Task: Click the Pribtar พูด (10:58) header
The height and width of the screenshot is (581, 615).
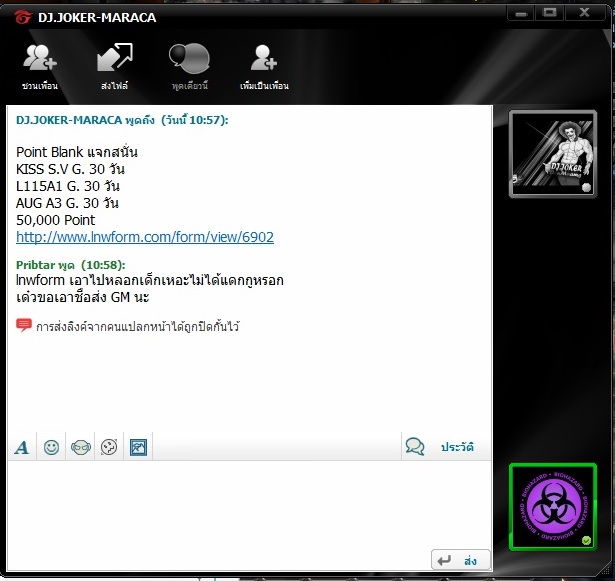Action: tap(71, 265)
